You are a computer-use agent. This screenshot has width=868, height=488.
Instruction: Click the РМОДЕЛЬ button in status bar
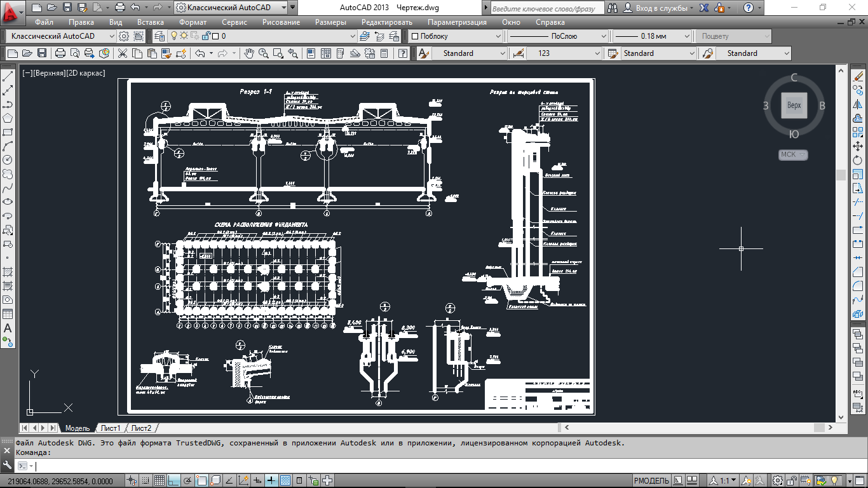[651, 481]
